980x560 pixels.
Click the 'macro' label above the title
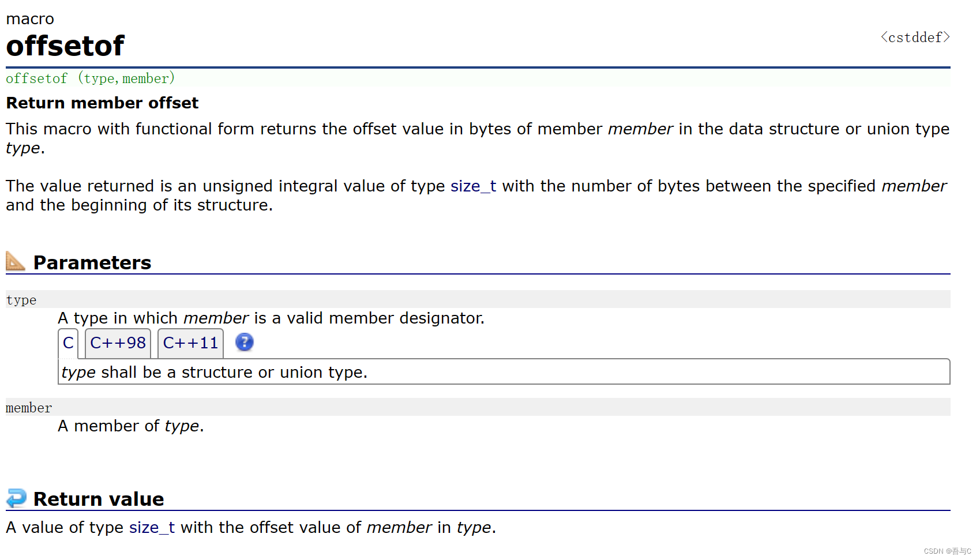coord(30,19)
